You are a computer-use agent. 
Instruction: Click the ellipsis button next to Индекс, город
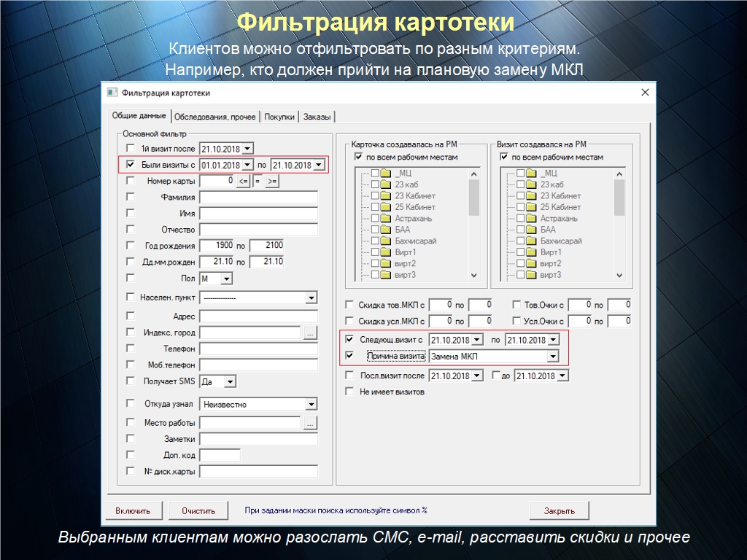(310, 333)
